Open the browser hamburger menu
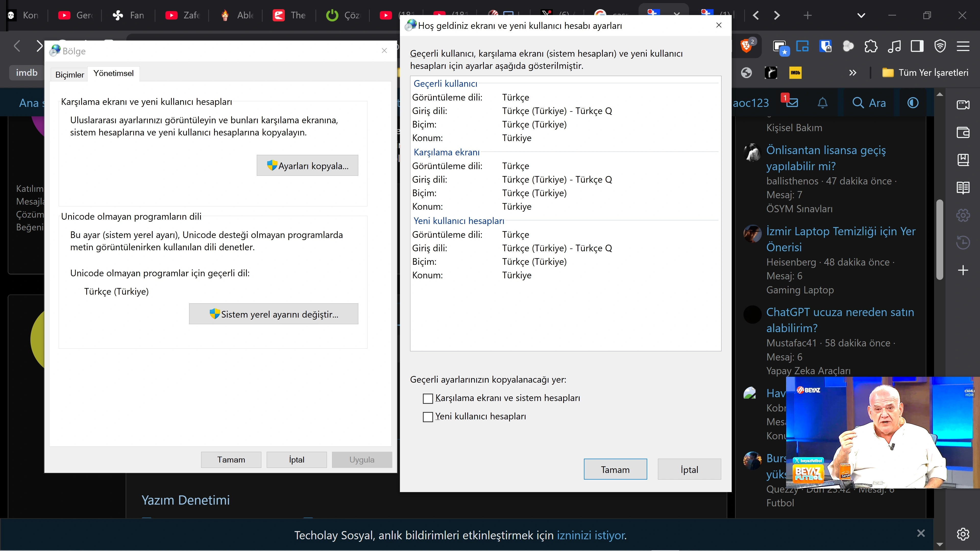Viewport: 980px width, 551px height. (x=963, y=46)
